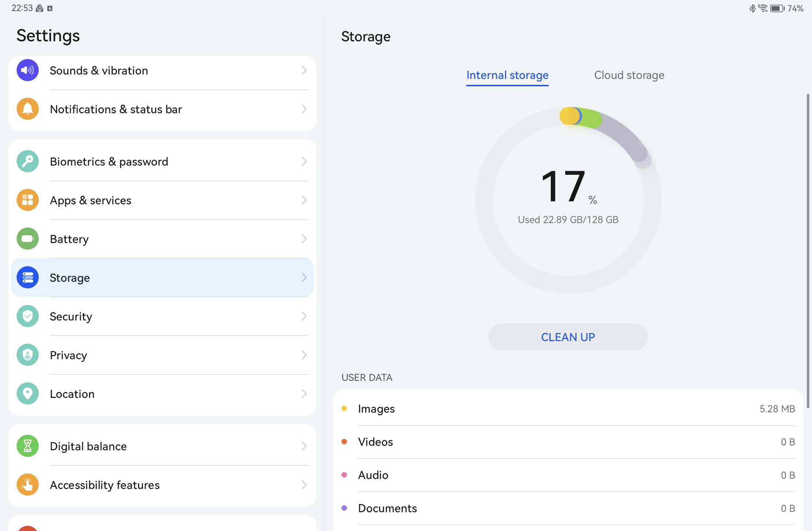Tap the Location pin icon
The width and height of the screenshot is (812, 531).
click(28, 393)
